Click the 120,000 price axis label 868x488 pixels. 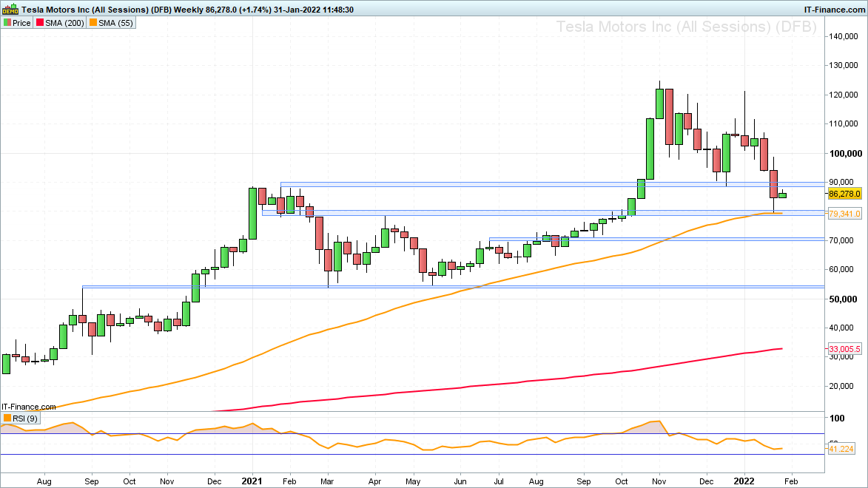(x=844, y=95)
